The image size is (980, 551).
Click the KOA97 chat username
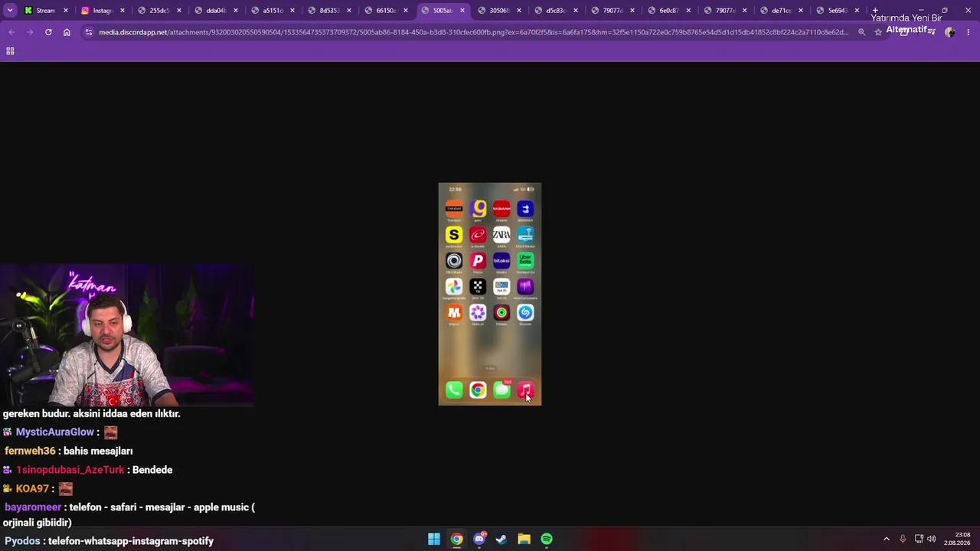click(x=32, y=488)
